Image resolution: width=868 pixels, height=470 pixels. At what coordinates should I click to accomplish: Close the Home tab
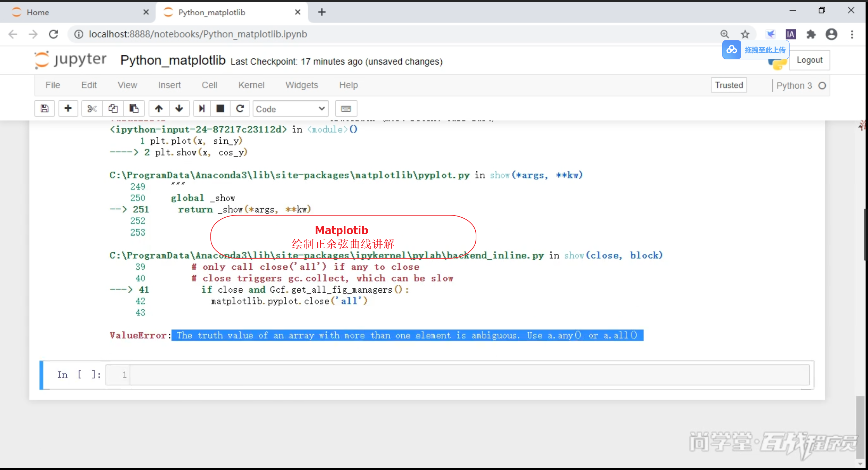(x=146, y=12)
